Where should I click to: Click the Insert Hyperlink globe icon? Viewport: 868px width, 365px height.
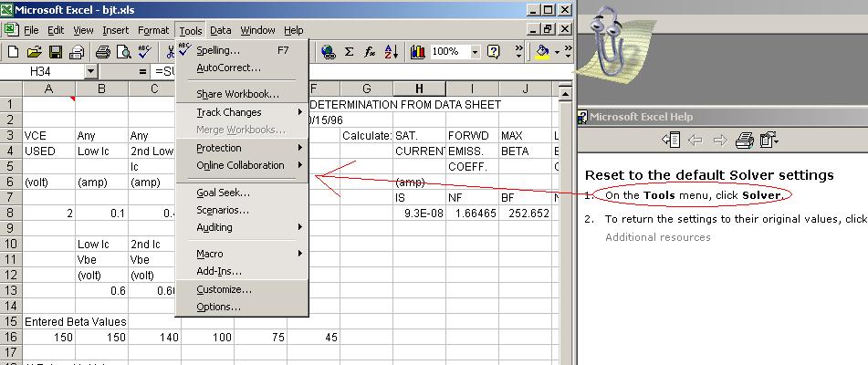point(329,52)
